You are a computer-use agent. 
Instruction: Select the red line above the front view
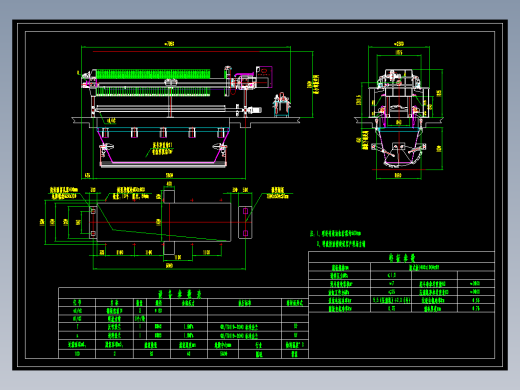click(176, 52)
